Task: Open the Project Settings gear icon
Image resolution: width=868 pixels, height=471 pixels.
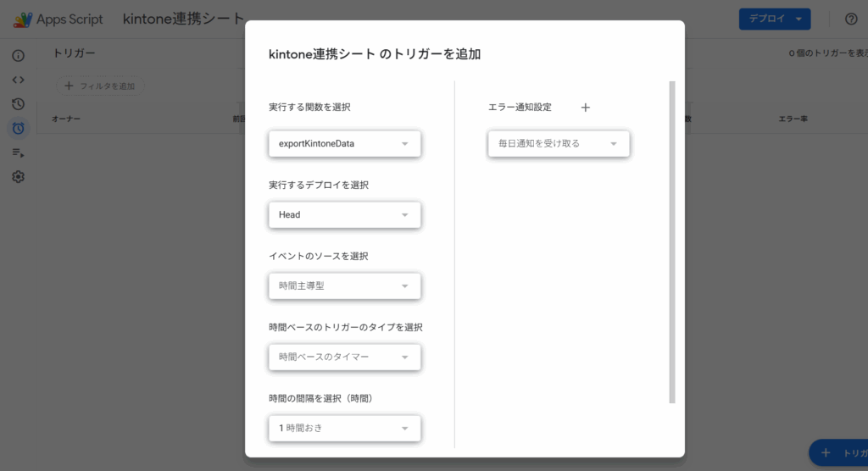Action: (19, 177)
